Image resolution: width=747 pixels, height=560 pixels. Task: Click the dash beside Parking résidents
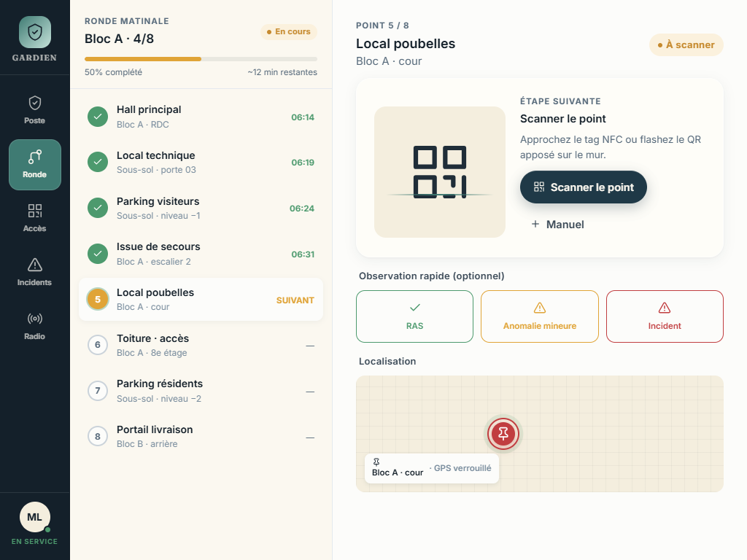[x=310, y=392]
